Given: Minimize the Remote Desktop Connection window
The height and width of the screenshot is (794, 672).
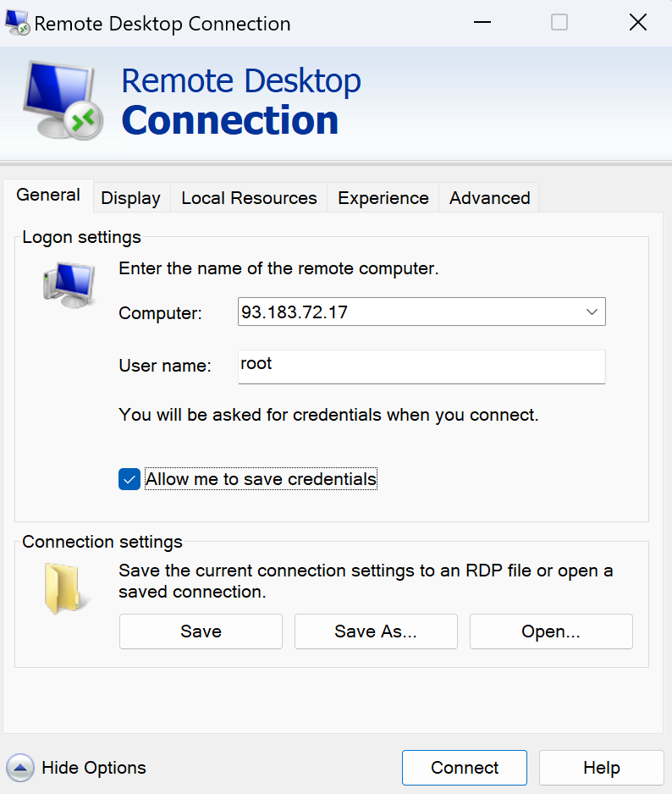Looking at the screenshot, I should pyautogui.click(x=482, y=22).
